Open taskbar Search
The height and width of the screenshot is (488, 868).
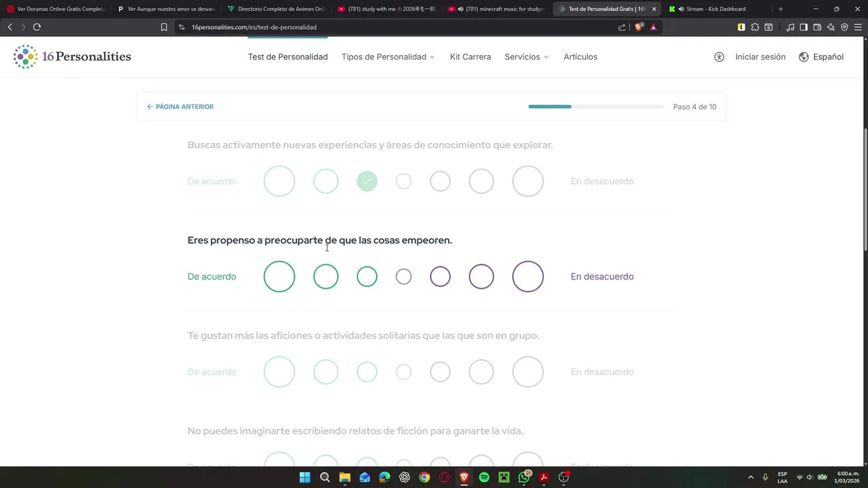(x=325, y=477)
